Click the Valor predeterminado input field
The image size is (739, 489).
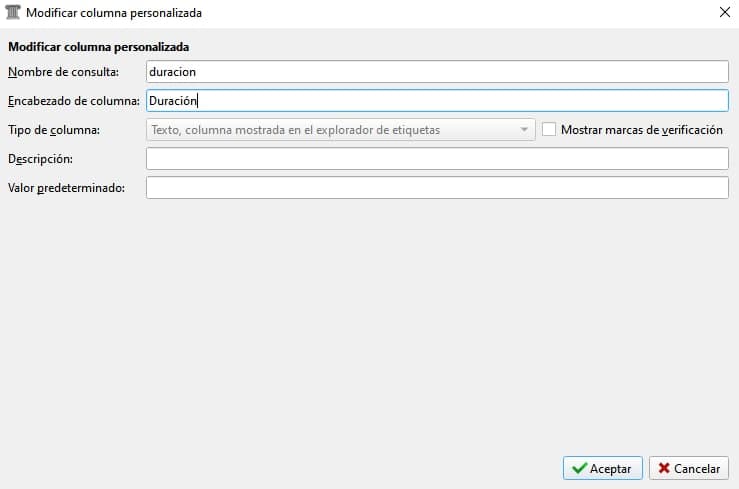click(437, 188)
